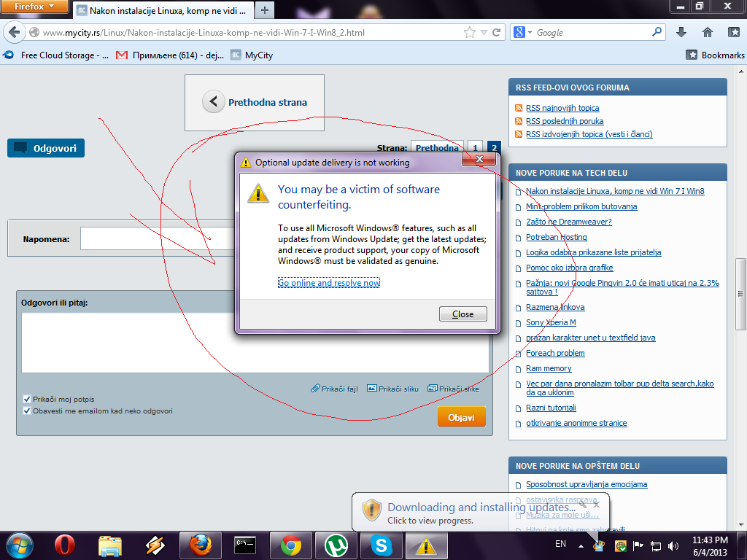Click Prikači sliku link

point(393,389)
